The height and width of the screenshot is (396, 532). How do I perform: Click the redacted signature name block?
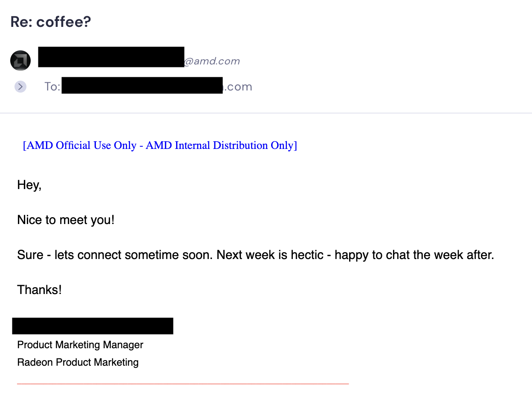(93, 326)
